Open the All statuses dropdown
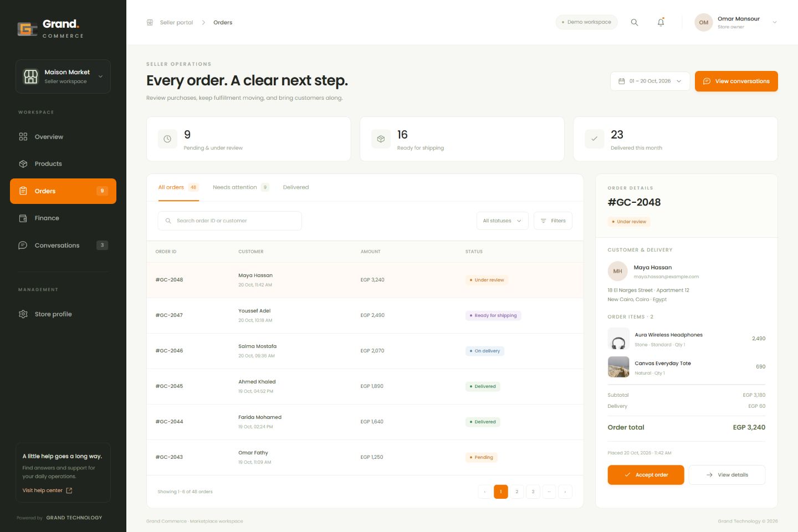 click(502, 221)
